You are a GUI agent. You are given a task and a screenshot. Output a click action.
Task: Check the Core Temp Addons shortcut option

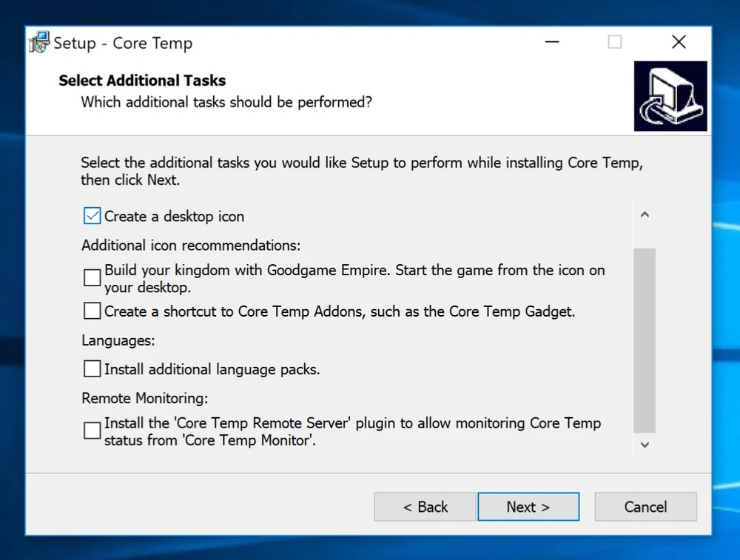(92, 311)
